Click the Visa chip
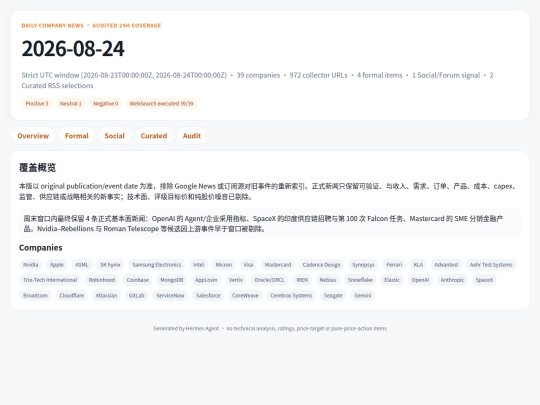 point(248,265)
